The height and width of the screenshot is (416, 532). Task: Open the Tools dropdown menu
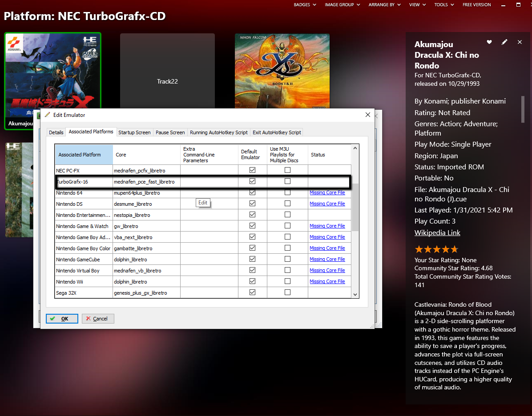pyautogui.click(x=444, y=5)
